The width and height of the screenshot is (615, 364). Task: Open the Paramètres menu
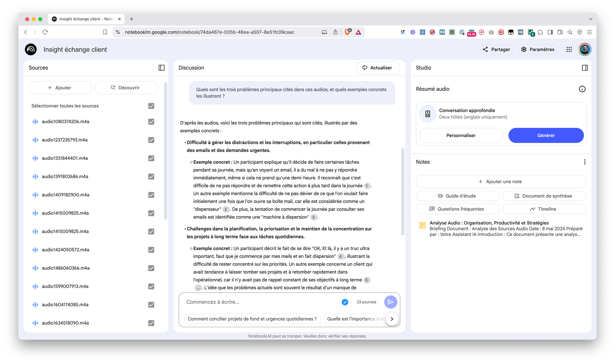point(538,49)
